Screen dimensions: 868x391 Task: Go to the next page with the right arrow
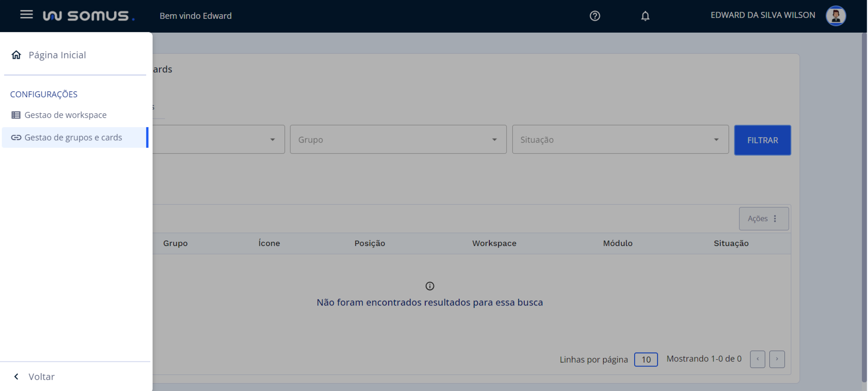pos(777,359)
